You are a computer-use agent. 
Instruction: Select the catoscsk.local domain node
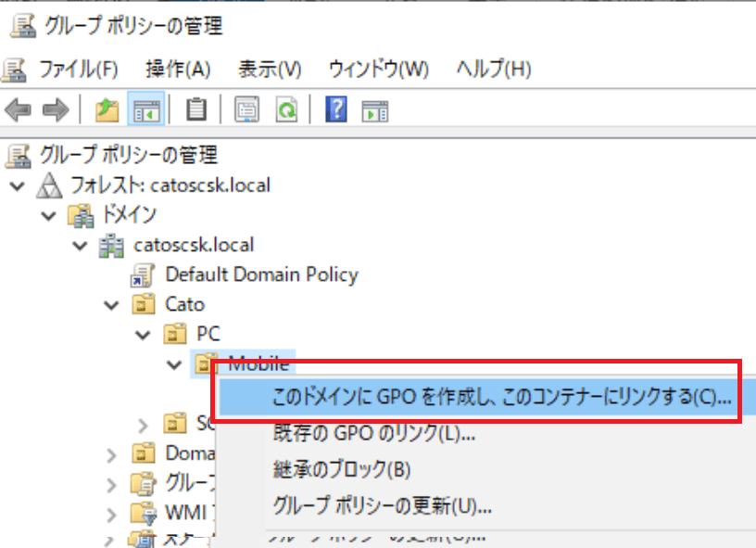point(193,245)
